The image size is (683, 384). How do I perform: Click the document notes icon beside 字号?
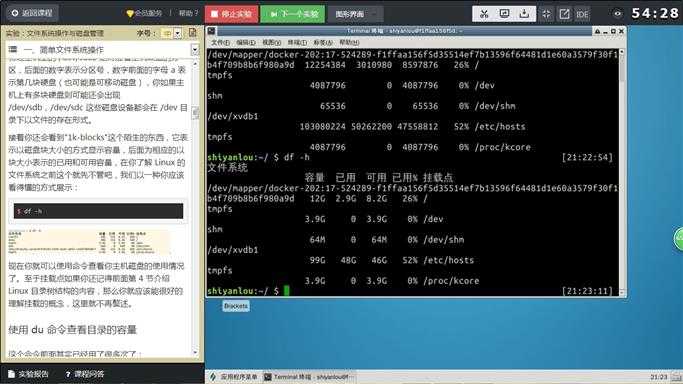[193, 33]
